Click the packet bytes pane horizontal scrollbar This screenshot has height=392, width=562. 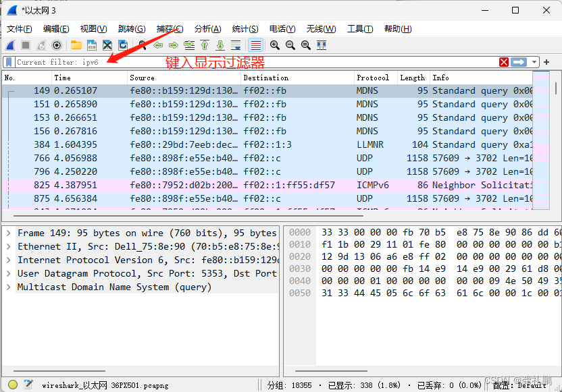[x=331, y=371]
